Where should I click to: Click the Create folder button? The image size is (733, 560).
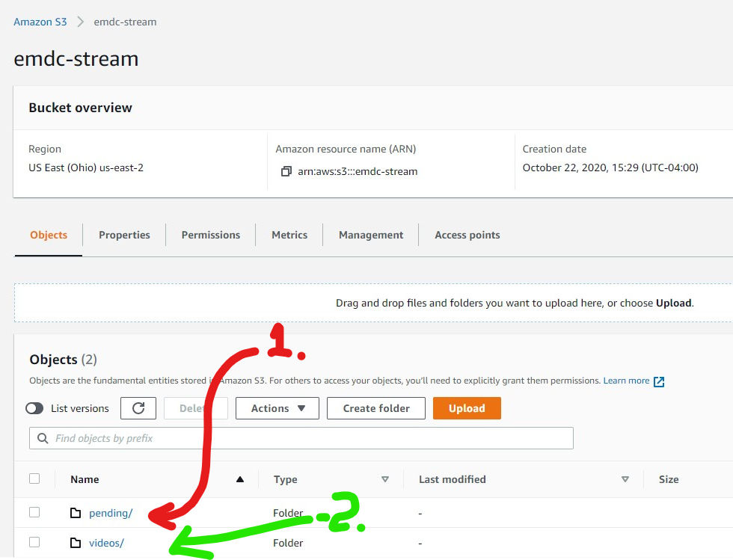click(x=376, y=408)
